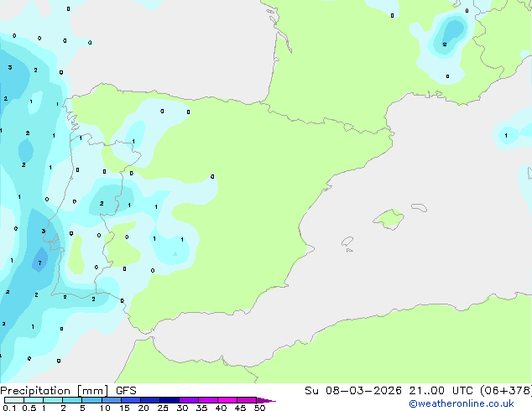532x411 pixels.
Task: Select the 30–35 mm purple legend swatch
Action: click(189, 400)
